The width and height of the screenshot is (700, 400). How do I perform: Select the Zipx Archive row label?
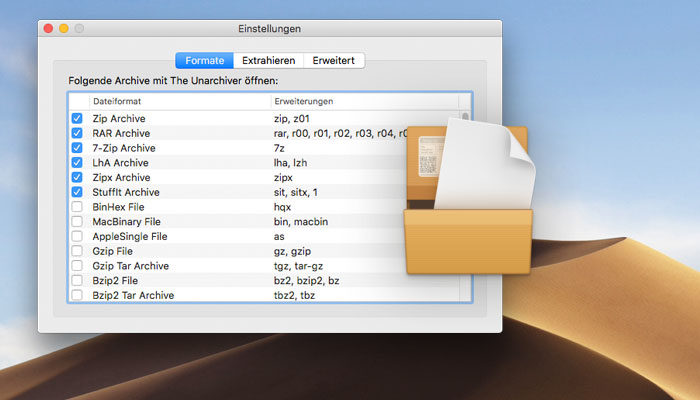click(121, 178)
